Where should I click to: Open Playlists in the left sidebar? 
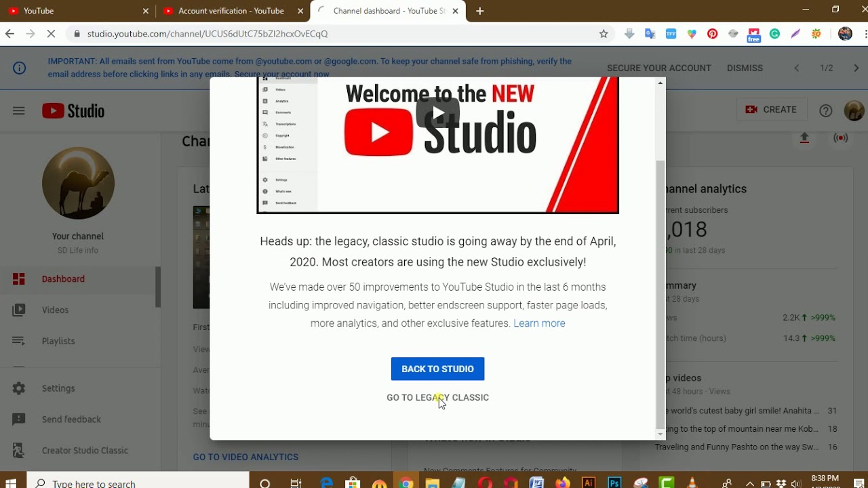click(x=79, y=341)
